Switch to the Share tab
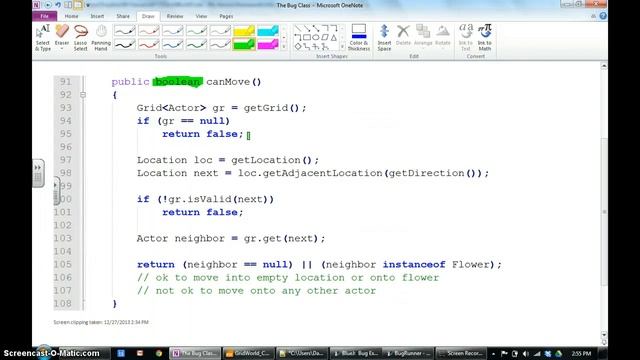 [x=123, y=16]
